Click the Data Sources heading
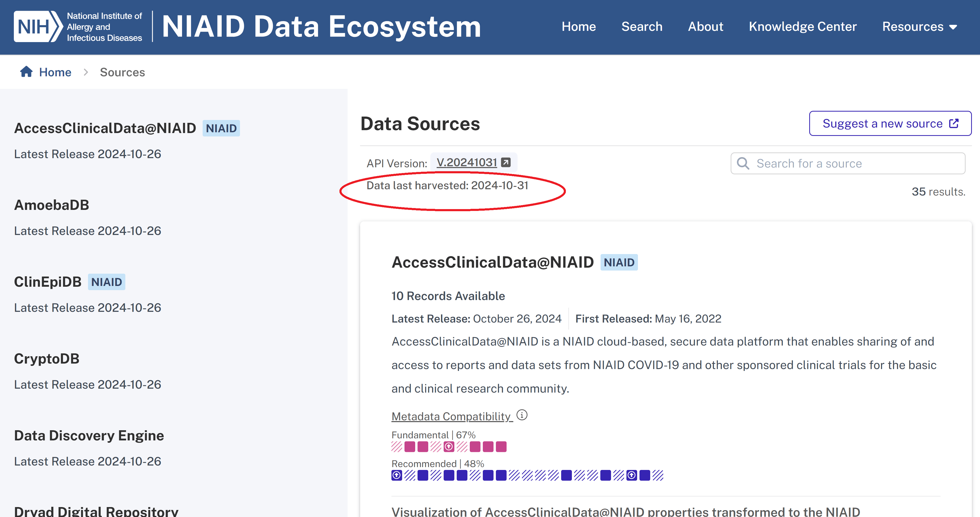The image size is (980, 517). tap(420, 124)
